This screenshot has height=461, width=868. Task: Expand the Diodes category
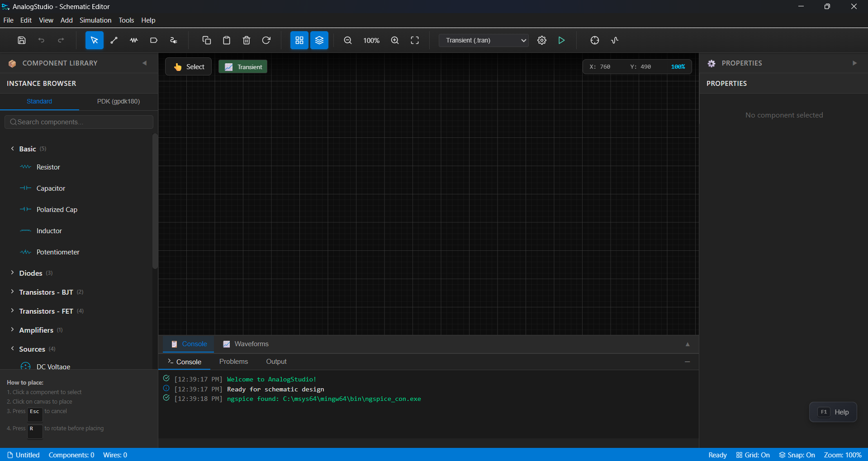click(x=32, y=273)
